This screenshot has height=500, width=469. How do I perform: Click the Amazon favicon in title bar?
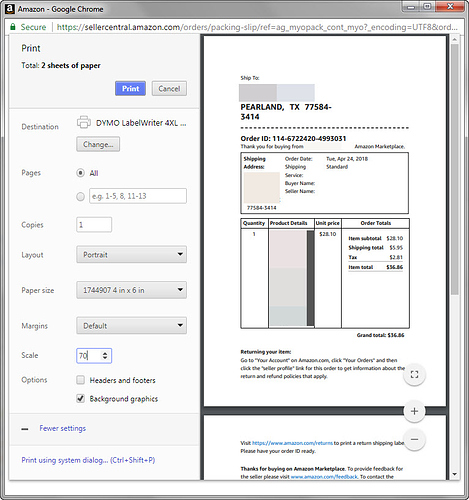pyautogui.click(x=10, y=9)
